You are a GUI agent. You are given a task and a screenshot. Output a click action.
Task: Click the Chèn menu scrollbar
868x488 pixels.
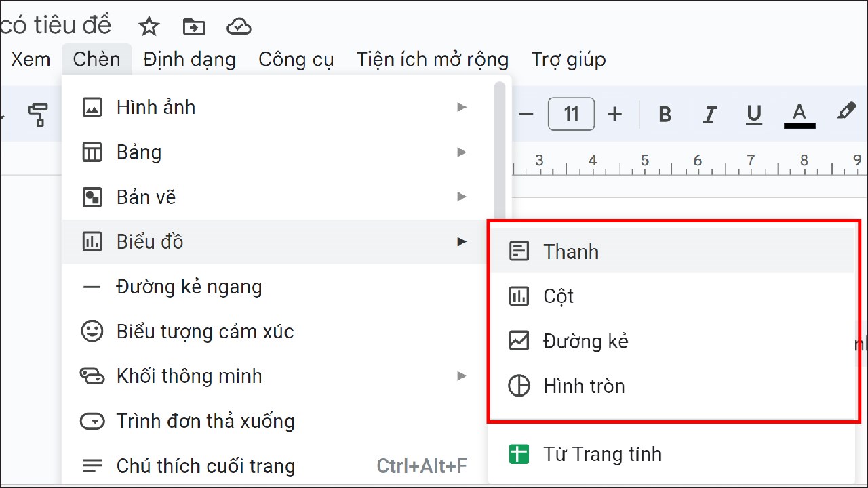[500, 149]
